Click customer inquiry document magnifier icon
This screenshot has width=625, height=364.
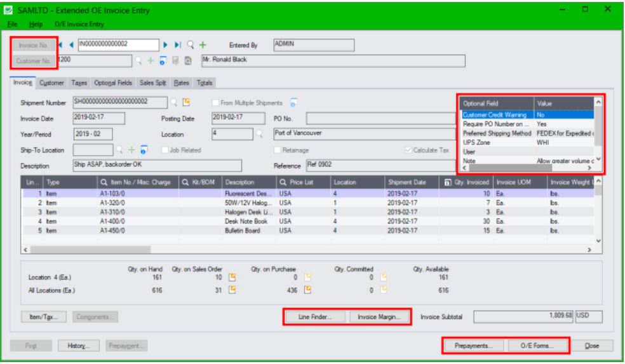(188, 60)
